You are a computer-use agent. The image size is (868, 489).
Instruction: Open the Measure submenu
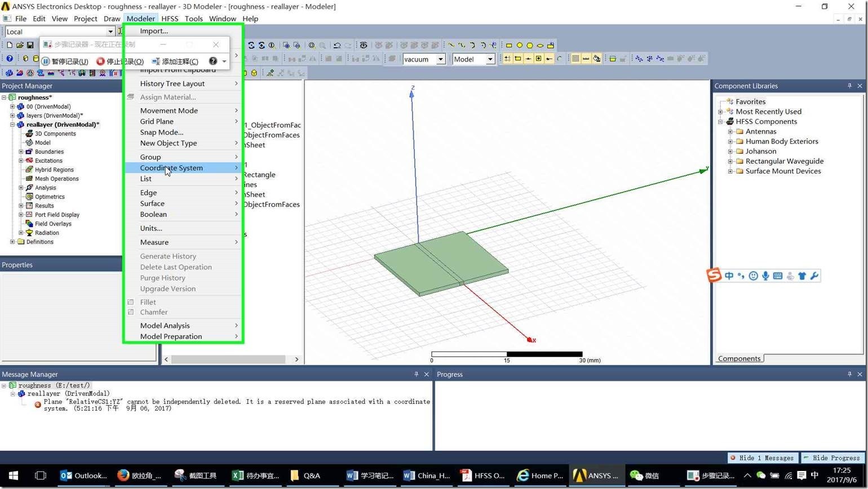coord(184,242)
